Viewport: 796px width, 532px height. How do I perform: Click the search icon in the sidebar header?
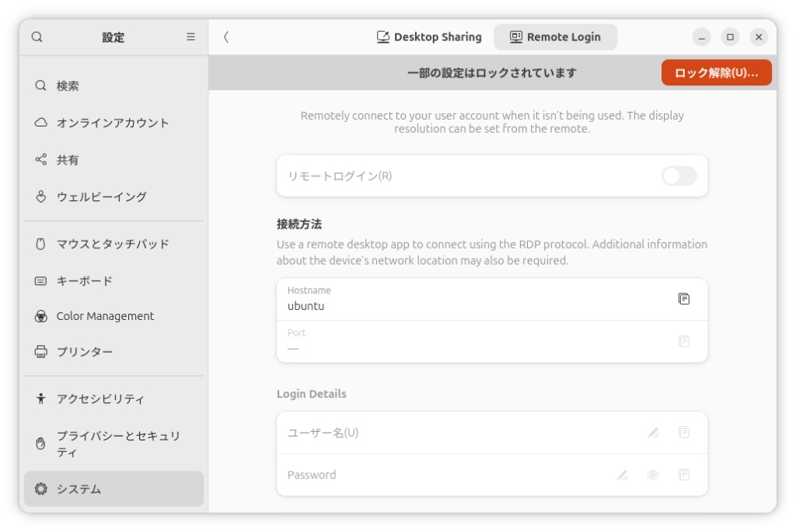[37, 37]
